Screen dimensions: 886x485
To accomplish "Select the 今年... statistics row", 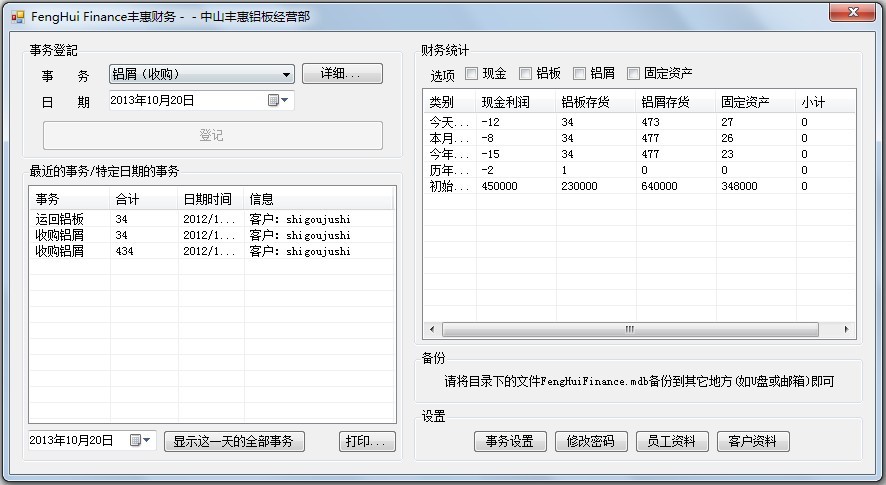I will coord(639,154).
